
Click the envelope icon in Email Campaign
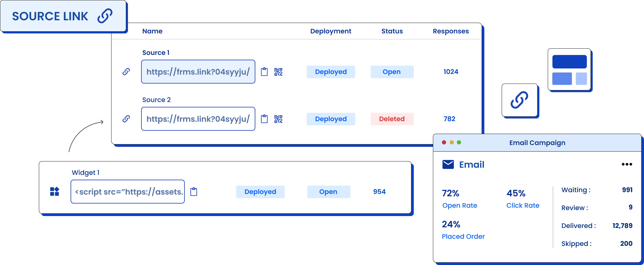(448, 164)
